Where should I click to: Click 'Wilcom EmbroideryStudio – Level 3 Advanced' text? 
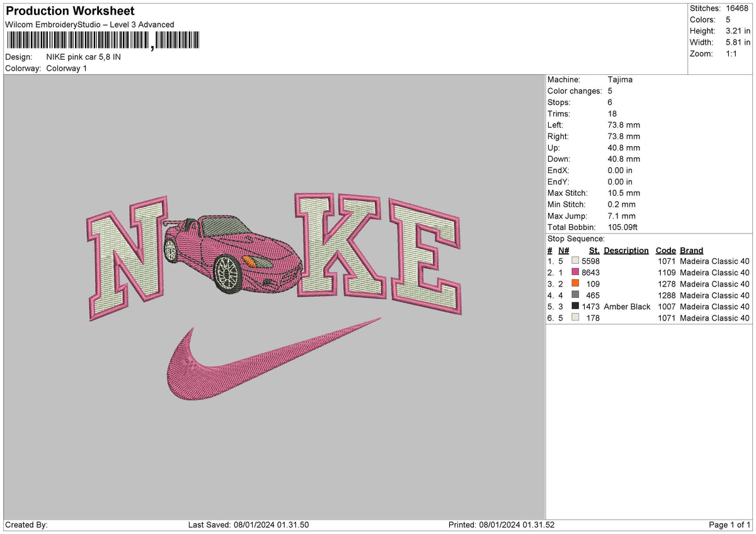pyautogui.click(x=89, y=25)
